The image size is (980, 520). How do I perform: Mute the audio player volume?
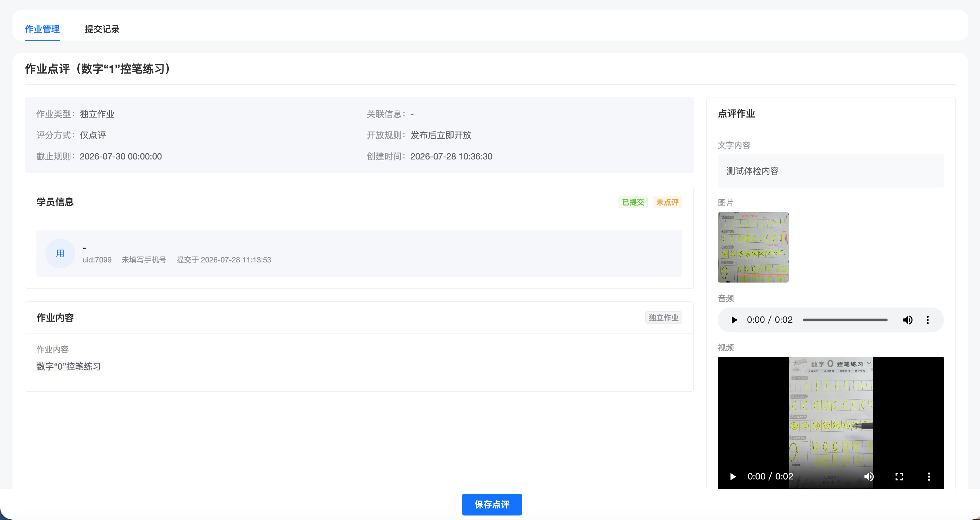pos(908,320)
